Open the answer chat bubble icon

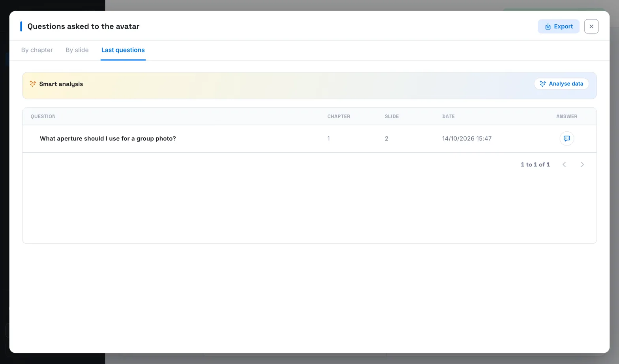566,138
